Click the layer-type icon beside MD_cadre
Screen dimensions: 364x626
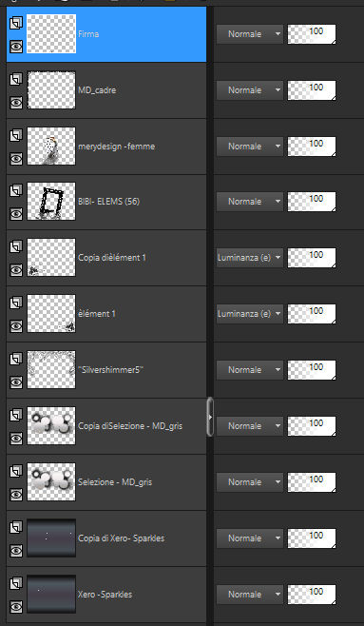click(x=16, y=79)
